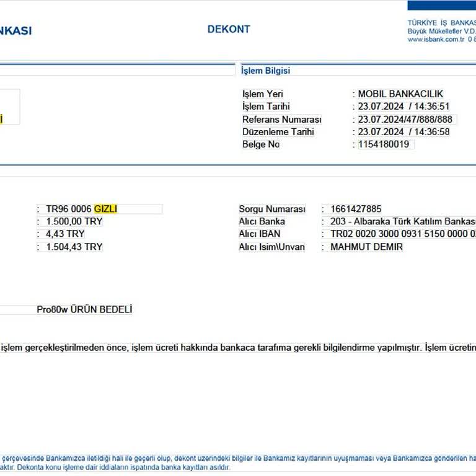Screen dimensions: 476x476
Task: Click the DEKONT title heading
Action: [x=229, y=29]
